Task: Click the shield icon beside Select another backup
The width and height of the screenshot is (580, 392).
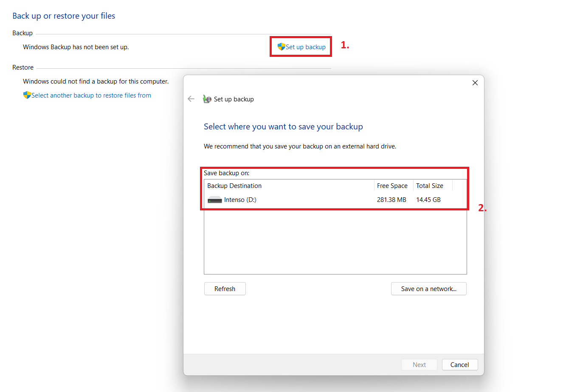Action: pyautogui.click(x=27, y=95)
